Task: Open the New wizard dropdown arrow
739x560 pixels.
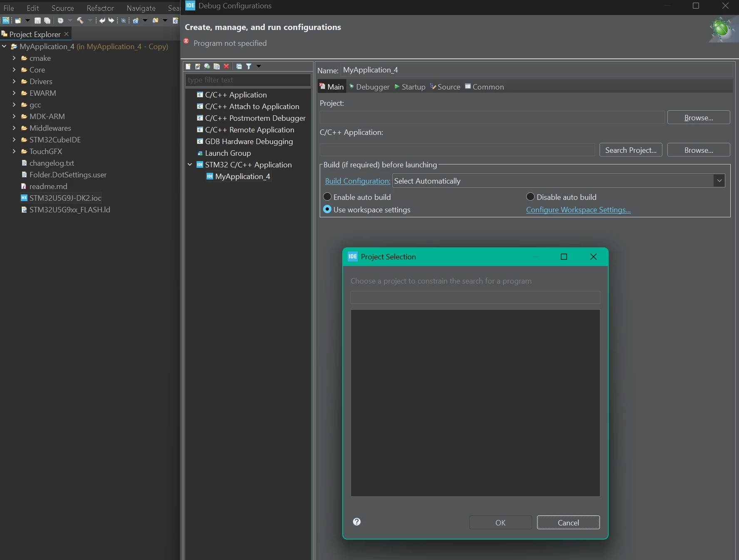Action: coord(27,20)
